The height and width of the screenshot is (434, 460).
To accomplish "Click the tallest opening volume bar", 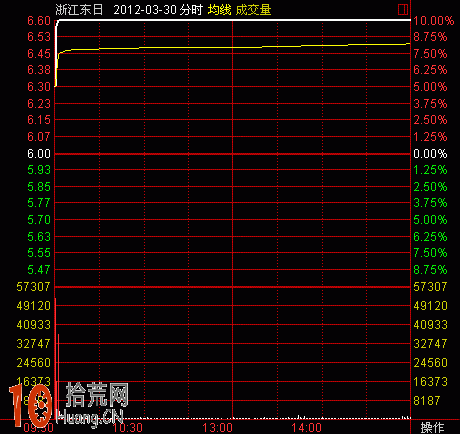I will point(55,358).
